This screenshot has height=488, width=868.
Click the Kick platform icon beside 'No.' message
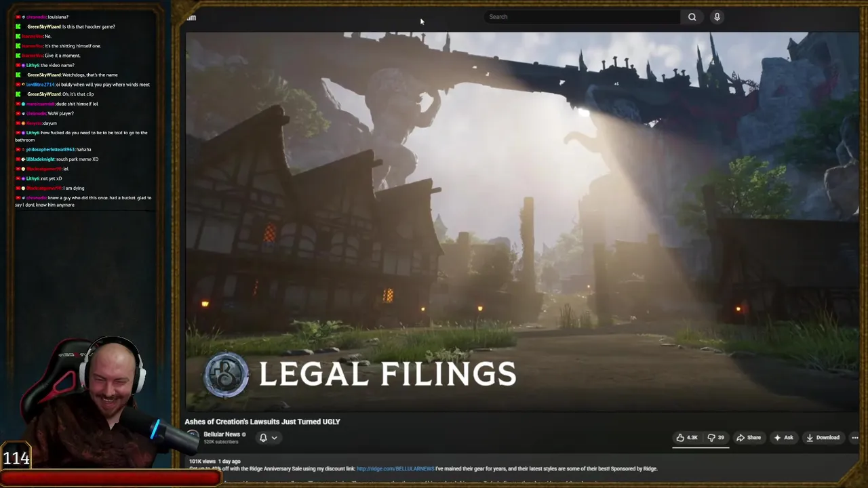tap(18, 36)
